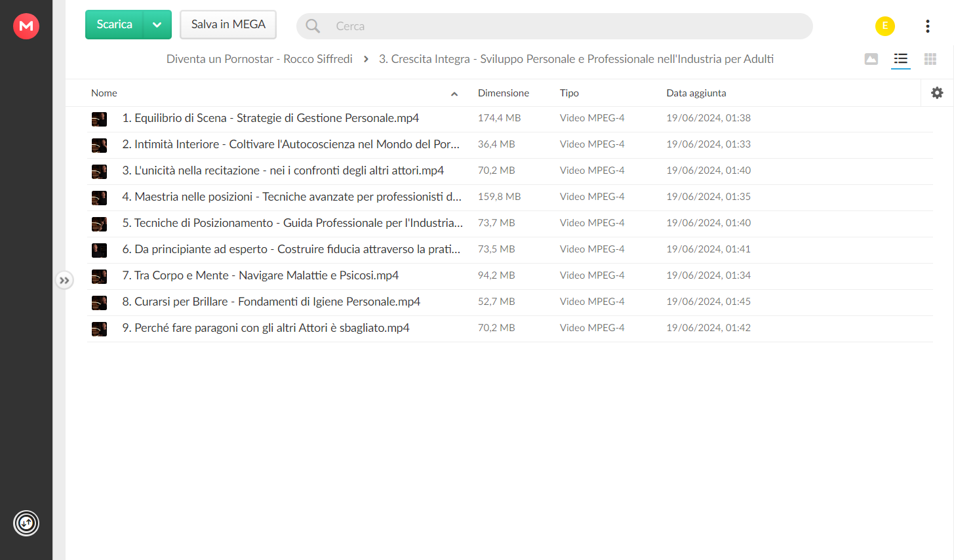This screenshot has width=954, height=560.
Task: Open the image gallery view icon
Action: (x=871, y=59)
